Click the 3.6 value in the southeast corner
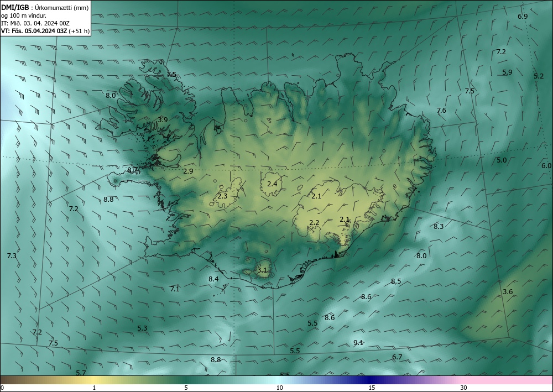This screenshot has width=553, height=392. coord(508,292)
